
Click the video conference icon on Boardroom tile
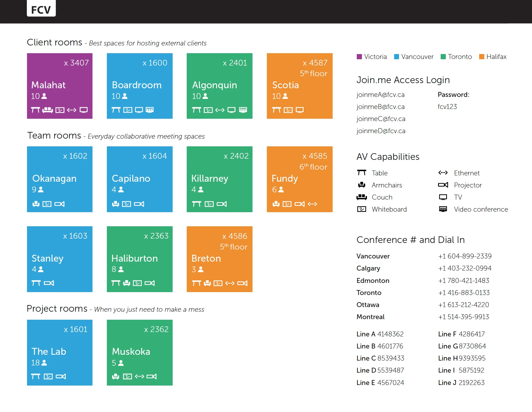pos(150,110)
